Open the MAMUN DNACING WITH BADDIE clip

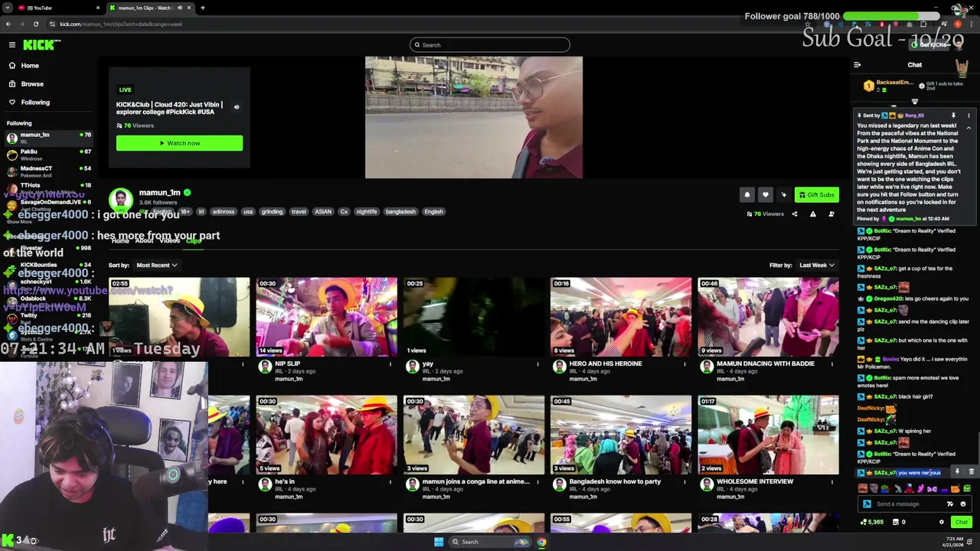point(768,317)
